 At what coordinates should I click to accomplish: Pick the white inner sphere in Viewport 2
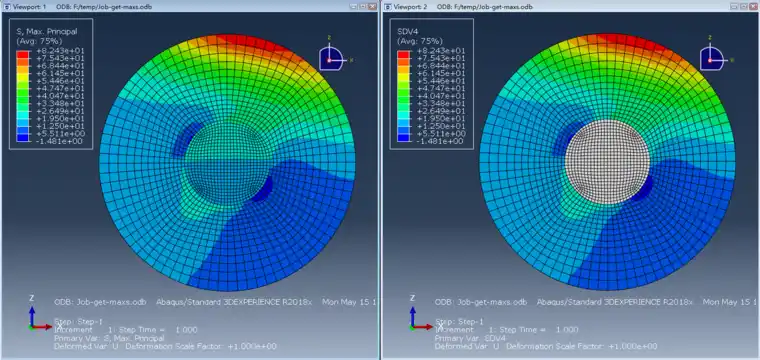pos(607,161)
